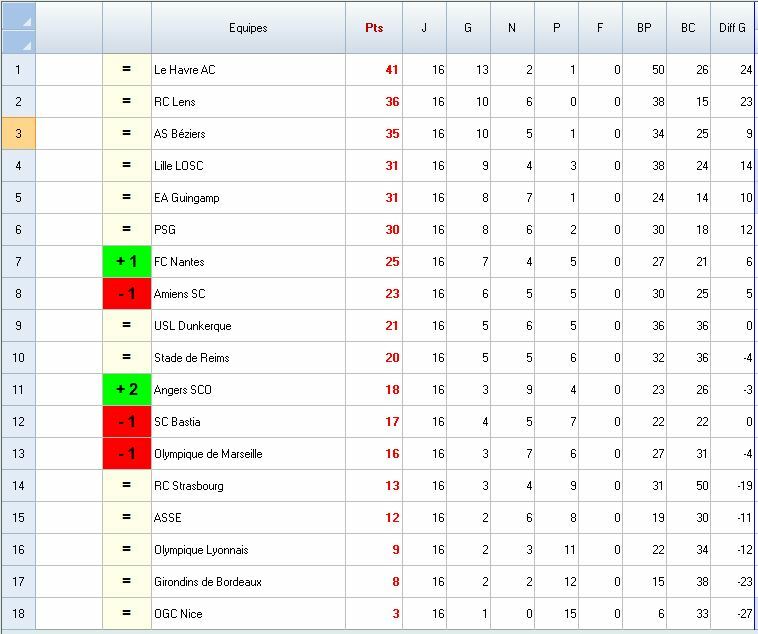Viewport: 758px width, 634px height.
Task: Click the red -1 cell for SC Bastia
Action: (127, 422)
